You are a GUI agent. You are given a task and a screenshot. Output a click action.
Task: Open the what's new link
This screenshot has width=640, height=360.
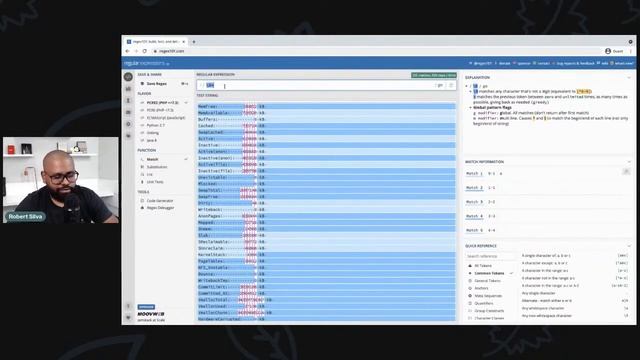click(x=622, y=63)
